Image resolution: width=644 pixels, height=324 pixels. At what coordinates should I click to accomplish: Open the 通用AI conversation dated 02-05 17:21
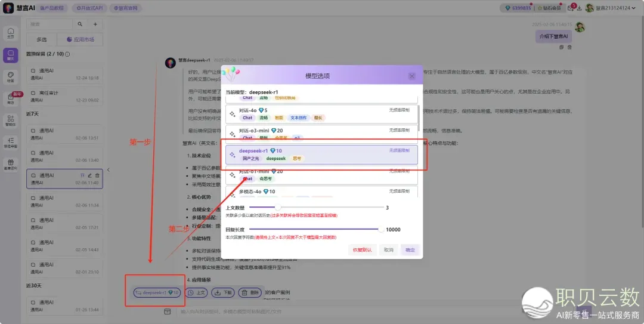point(64,224)
